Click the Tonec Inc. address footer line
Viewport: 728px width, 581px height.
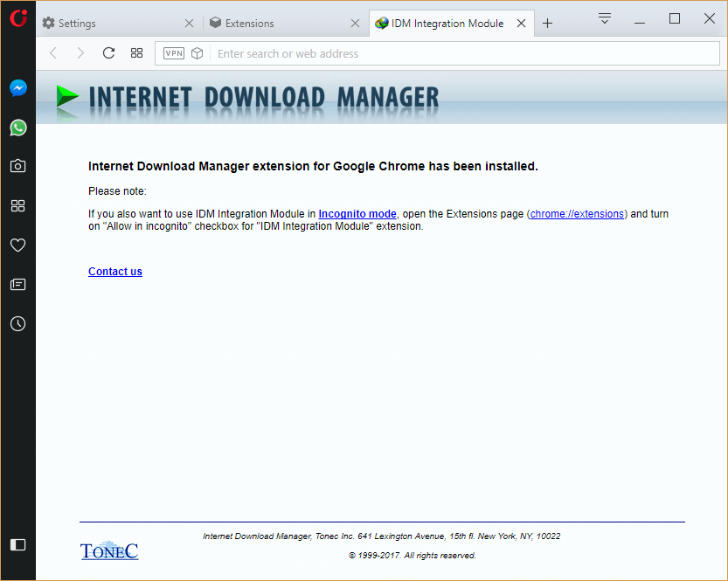(382, 536)
